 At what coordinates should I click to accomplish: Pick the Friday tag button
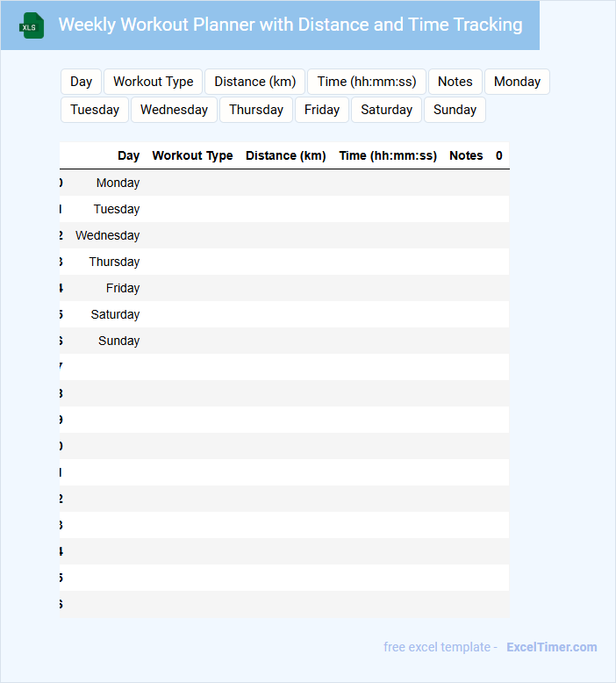(322, 110)
